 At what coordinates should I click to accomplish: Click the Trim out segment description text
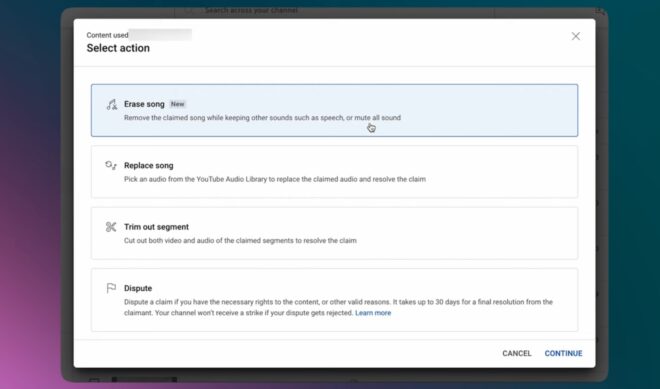point(240,241)
